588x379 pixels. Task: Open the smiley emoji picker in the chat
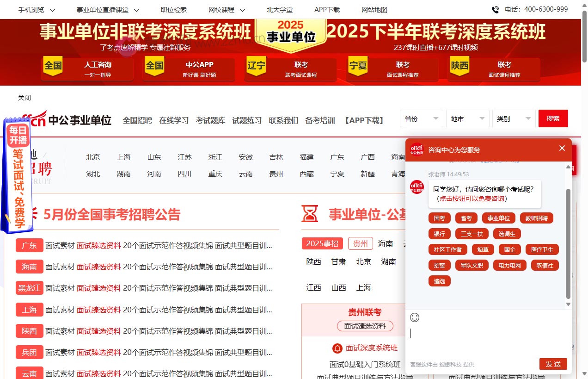click(415, 317)
